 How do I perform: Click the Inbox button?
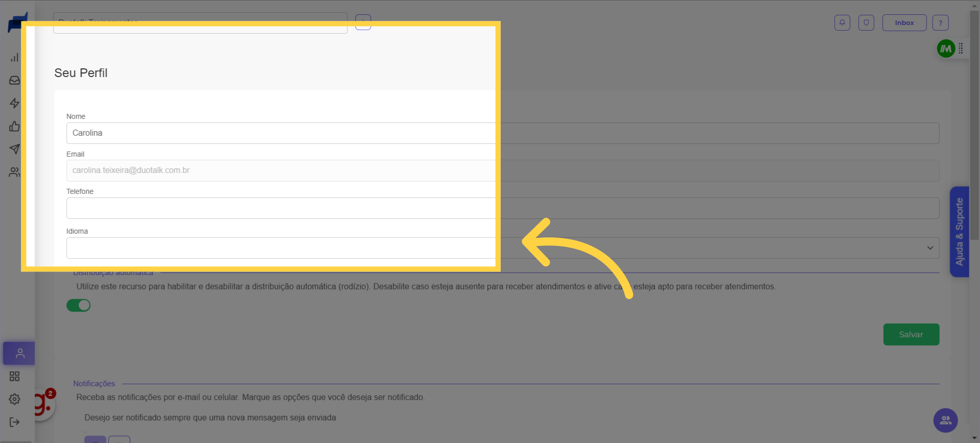point(904,23)
